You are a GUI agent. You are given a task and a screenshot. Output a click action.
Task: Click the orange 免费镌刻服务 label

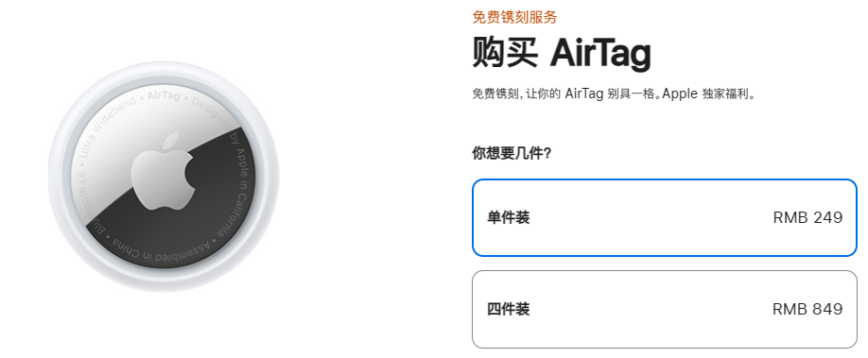514,17
